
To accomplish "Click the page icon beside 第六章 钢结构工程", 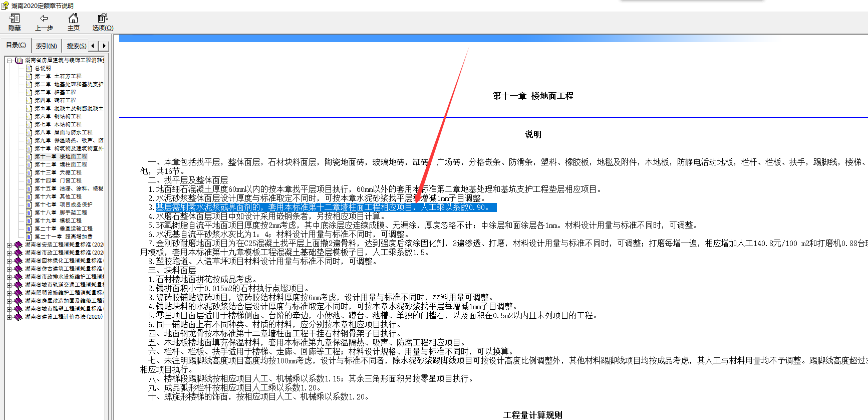I will 29,116.
